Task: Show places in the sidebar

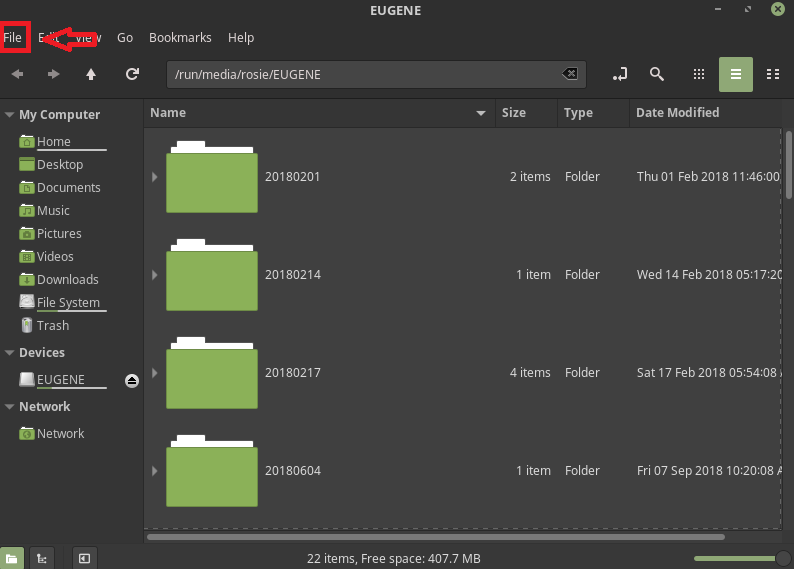Action: click(x=12, y=558)
